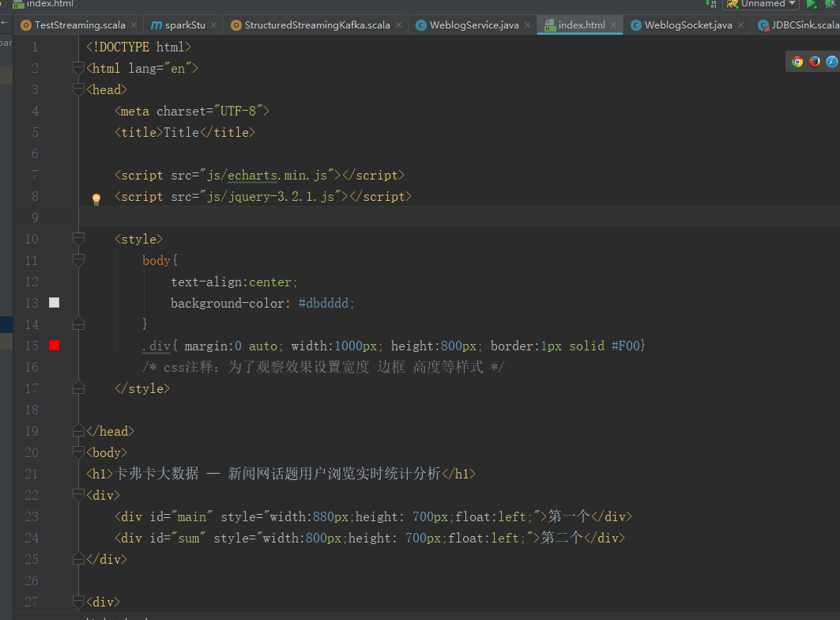Click the id "main" attribute value
The height and width of the screenshot is (620, 840).
(192, 516)
